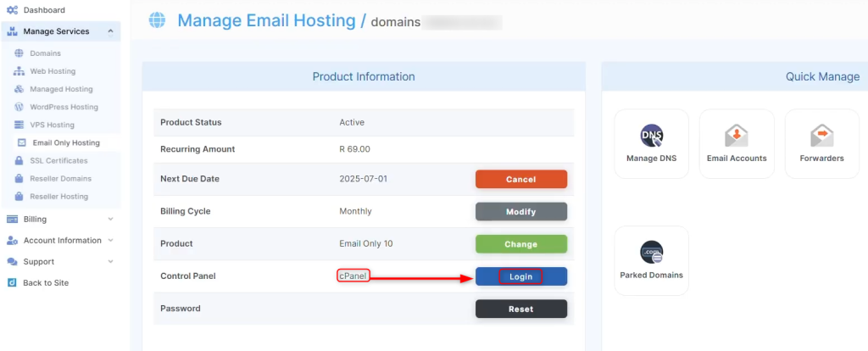Click the '2025-07-01' due date value
The image size is (868, 351).
[x=363, y=179]
